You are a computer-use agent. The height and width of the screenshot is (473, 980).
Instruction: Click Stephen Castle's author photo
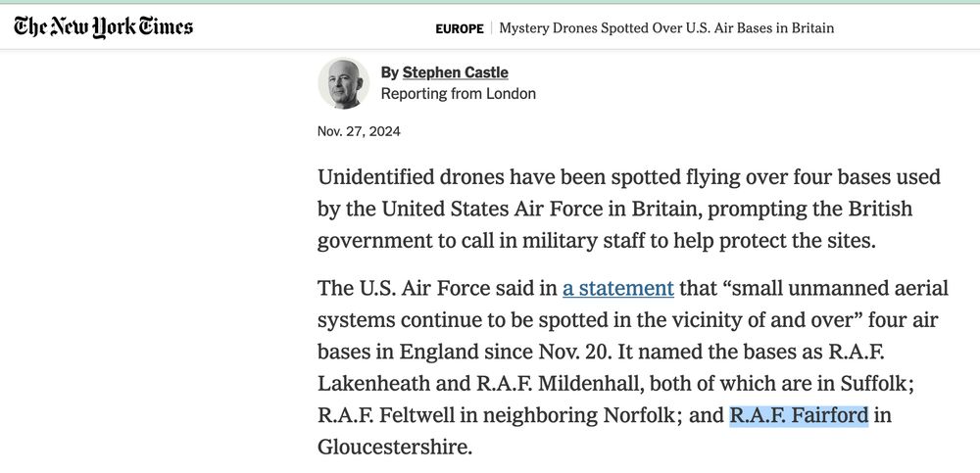pos(343,83)
